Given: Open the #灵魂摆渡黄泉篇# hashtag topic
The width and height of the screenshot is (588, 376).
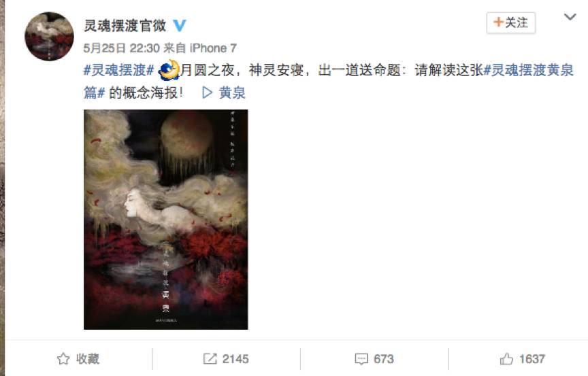Looking at the screenshot, I should pyautogui.click(x=329, y=82).
